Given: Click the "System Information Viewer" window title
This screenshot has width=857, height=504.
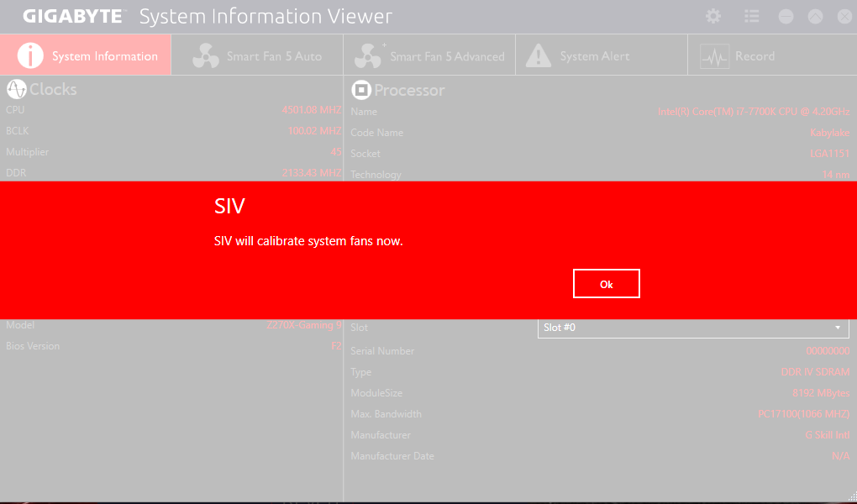Looking at the screenshot, I should pyautogui.click(x=266, y=17).
